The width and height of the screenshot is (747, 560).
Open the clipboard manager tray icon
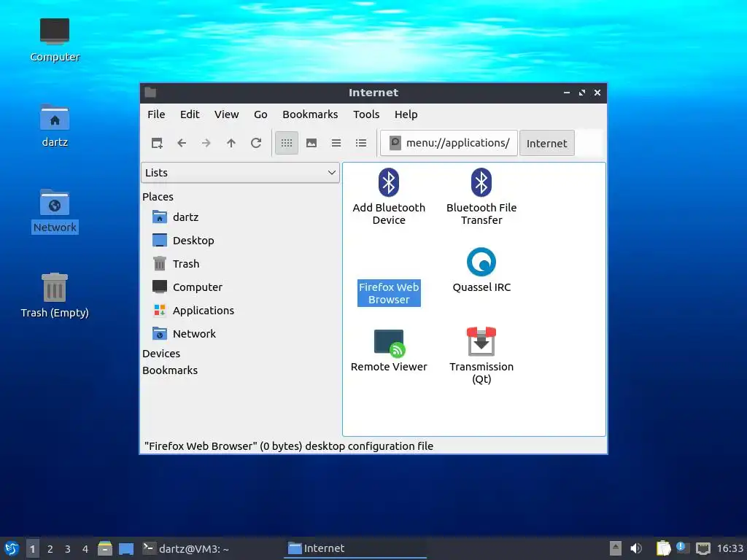click(x=663, y=548)
